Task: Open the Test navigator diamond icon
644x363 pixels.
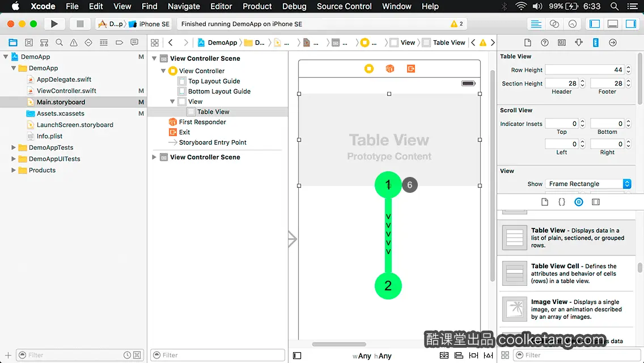Action: coord(88,43)
